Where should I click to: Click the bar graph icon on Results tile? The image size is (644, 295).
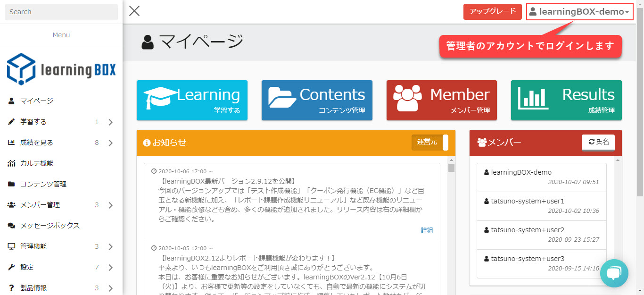[x=533, y=97]
